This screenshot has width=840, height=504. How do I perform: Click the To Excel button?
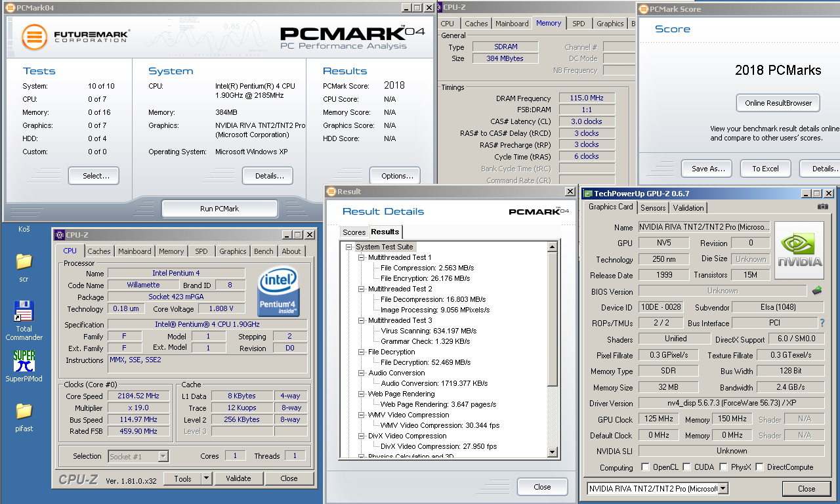tap(765, 169)
